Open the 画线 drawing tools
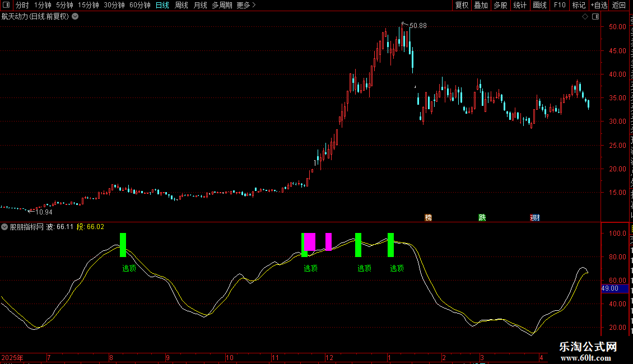 point(539,5)
